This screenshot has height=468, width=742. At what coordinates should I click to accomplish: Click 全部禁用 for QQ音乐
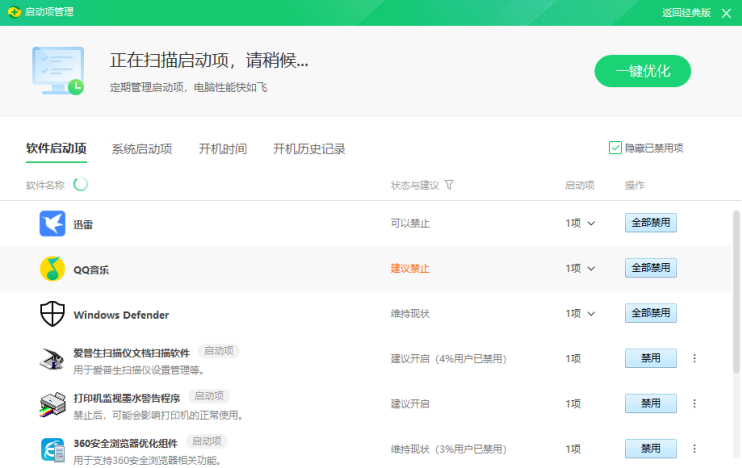coord(651,268)
